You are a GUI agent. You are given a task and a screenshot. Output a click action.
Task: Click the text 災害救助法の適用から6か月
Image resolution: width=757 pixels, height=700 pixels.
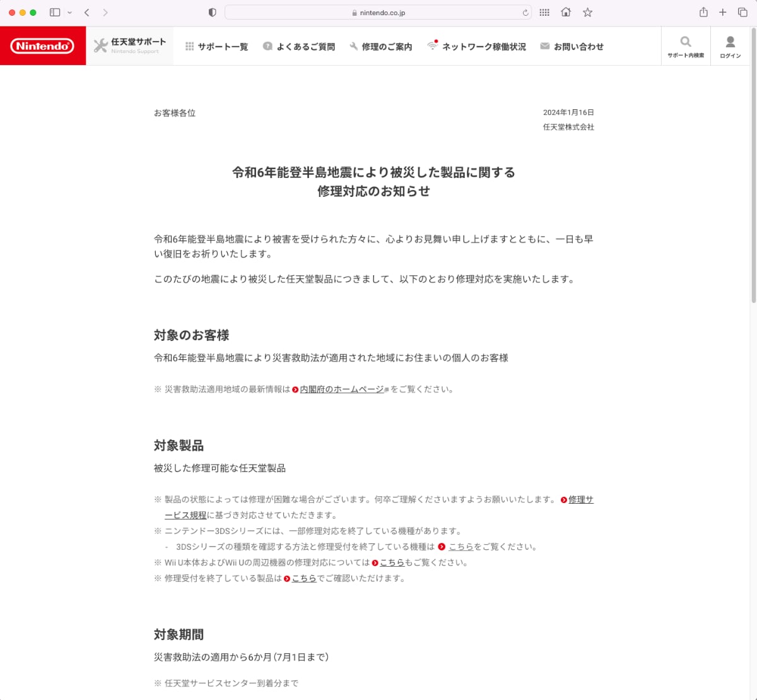coord(213,657)
